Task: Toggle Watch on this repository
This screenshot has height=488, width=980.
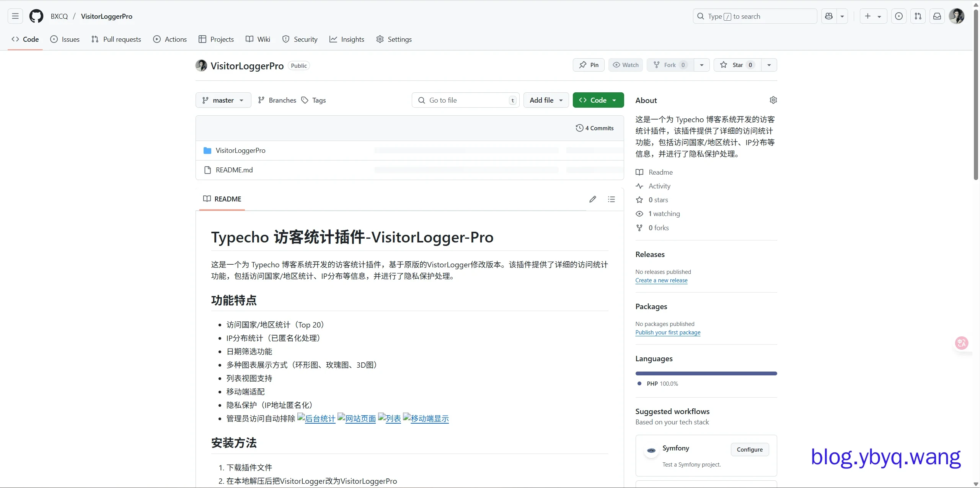Action: (626, 65)
